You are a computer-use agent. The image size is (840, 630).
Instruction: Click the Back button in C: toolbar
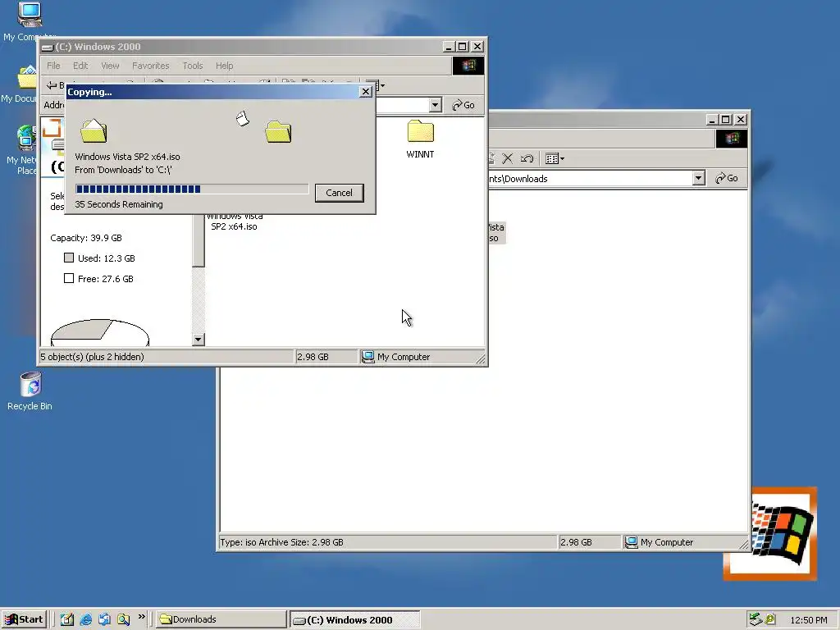click(x=55, y=85)
